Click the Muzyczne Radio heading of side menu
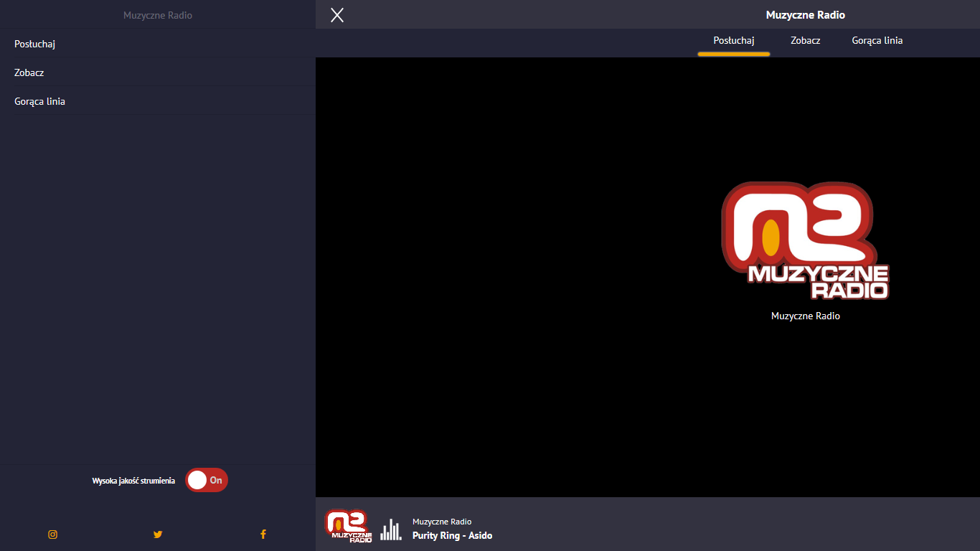Screen dimensions: 980x551 158,15
